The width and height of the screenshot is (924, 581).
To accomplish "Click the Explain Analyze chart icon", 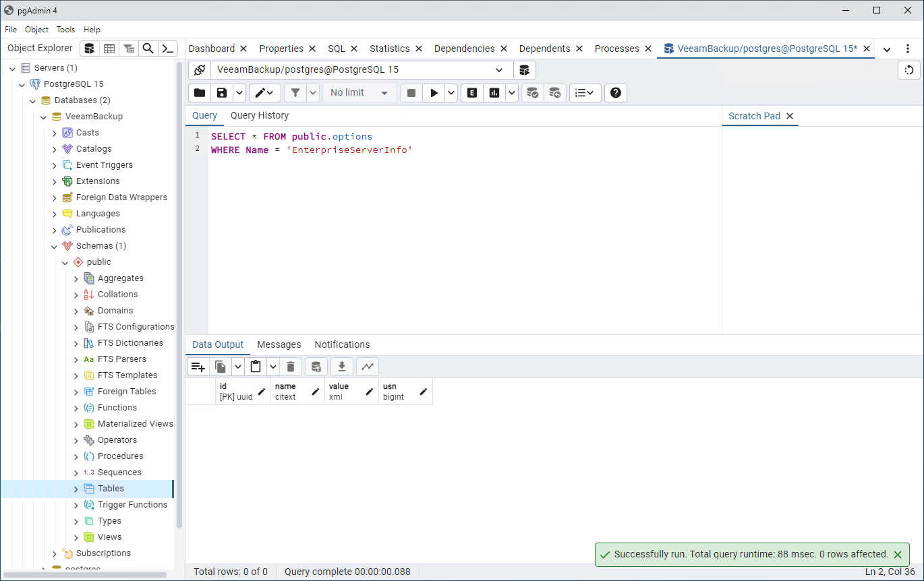I will 494,93.
